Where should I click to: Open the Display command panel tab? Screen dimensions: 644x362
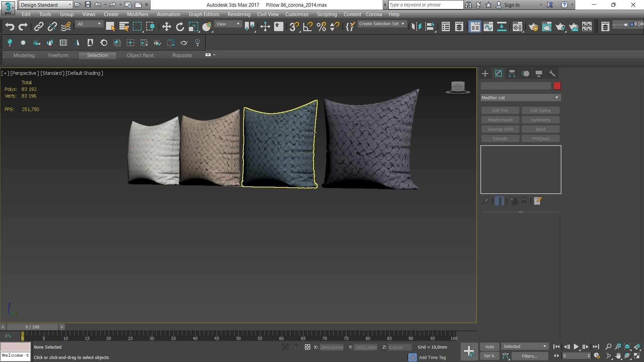(x=539, y=73)
